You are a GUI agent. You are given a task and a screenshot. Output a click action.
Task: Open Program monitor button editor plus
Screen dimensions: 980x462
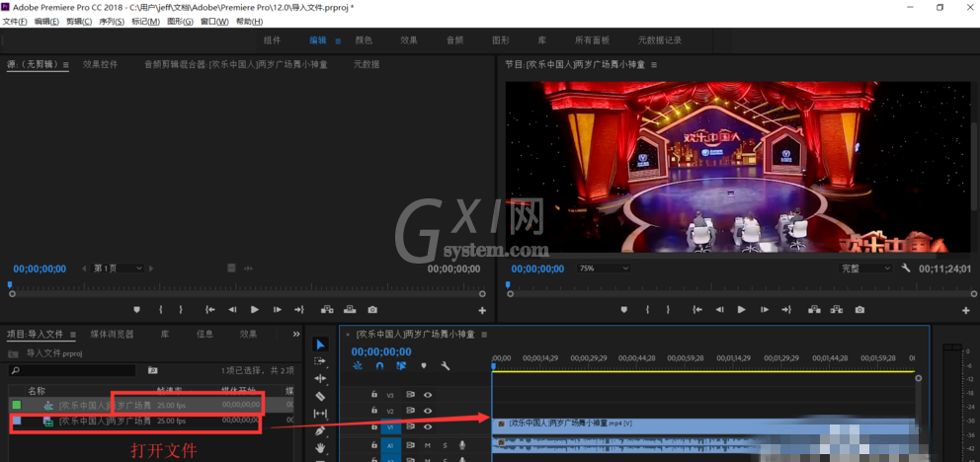[x=967, y=310]
